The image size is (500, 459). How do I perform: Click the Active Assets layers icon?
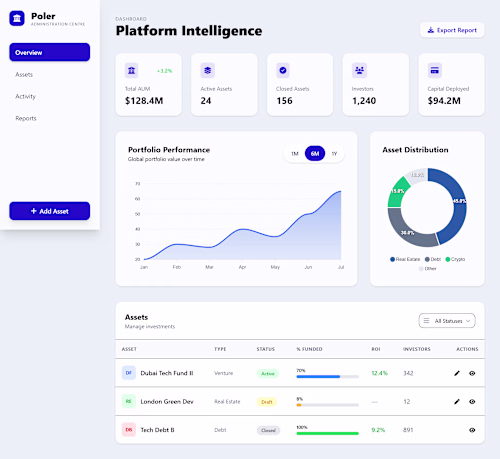pyautogui.click(x=207, y=70)
